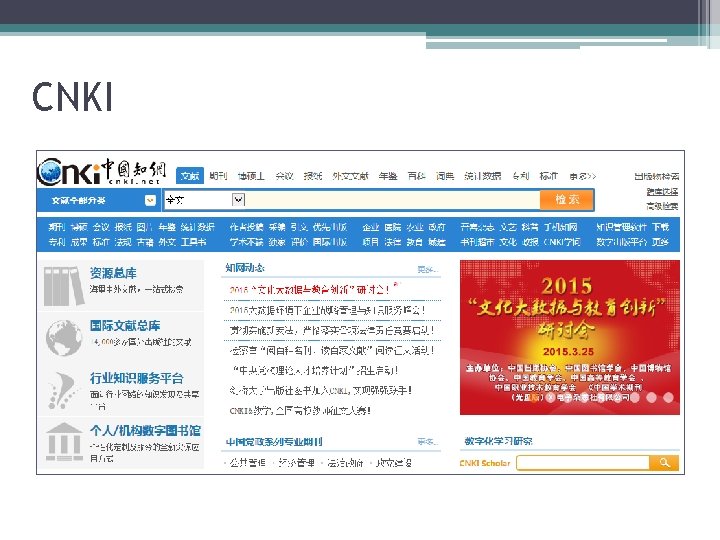Screen dimensions: 720x540
Task: Open 作者投稿 link
Action: (x=247, y=227)
